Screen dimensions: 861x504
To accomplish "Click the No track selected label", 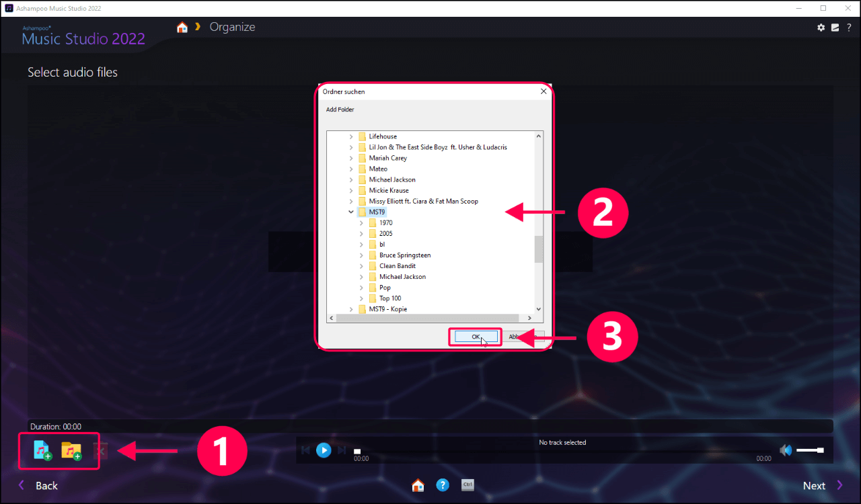I will point(562,442).
